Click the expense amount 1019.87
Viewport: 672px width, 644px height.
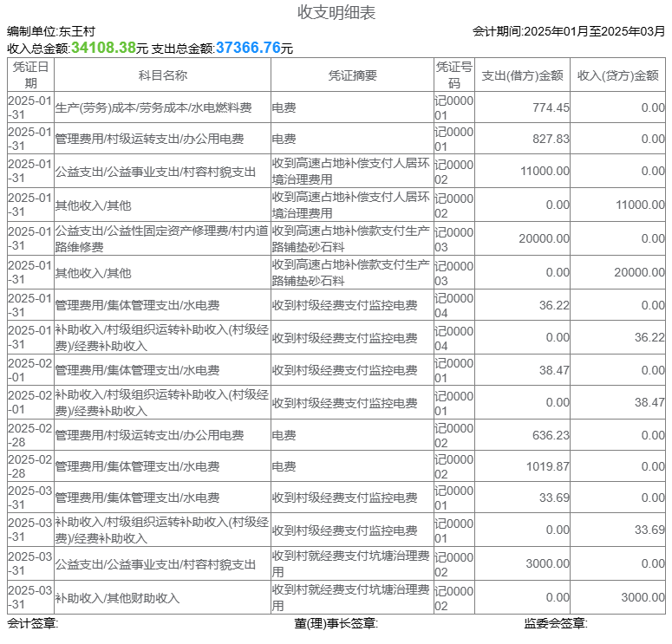tap(548, 466)
